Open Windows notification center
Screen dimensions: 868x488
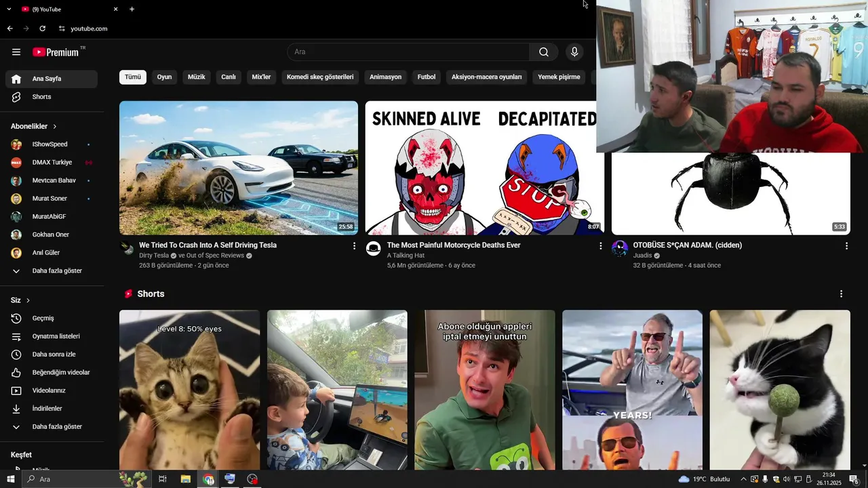click(854, 479)
